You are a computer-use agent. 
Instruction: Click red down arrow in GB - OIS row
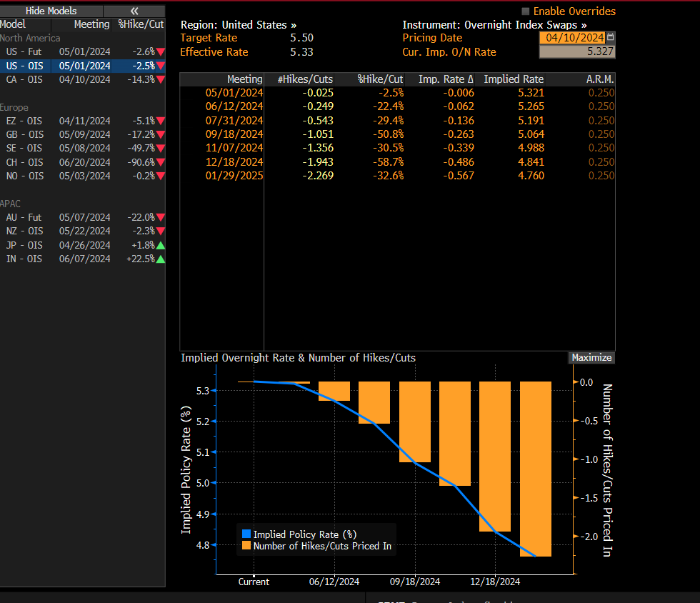161,134
